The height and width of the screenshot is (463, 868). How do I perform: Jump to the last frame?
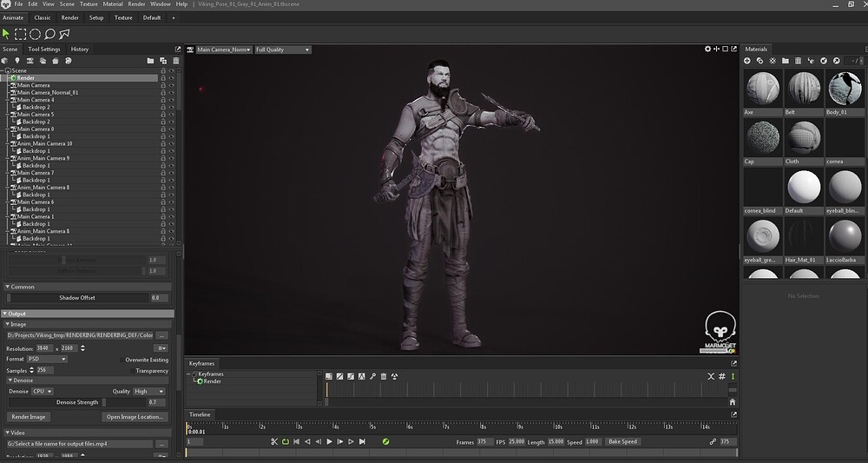362,442
